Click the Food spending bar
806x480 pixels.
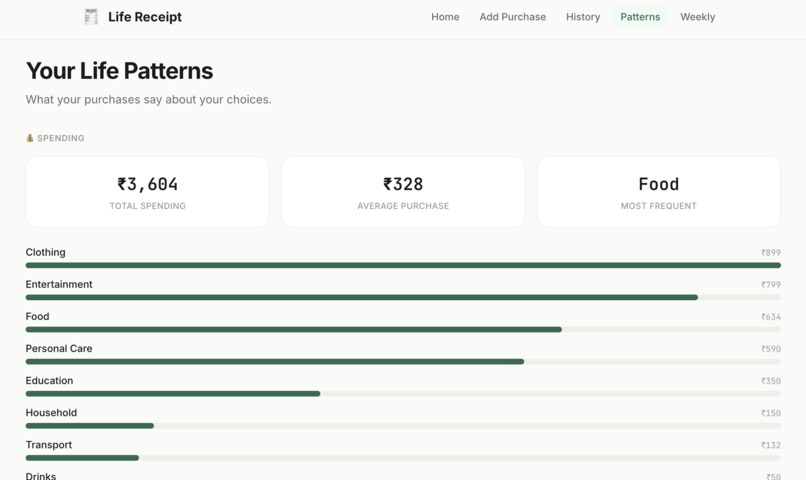403,329
